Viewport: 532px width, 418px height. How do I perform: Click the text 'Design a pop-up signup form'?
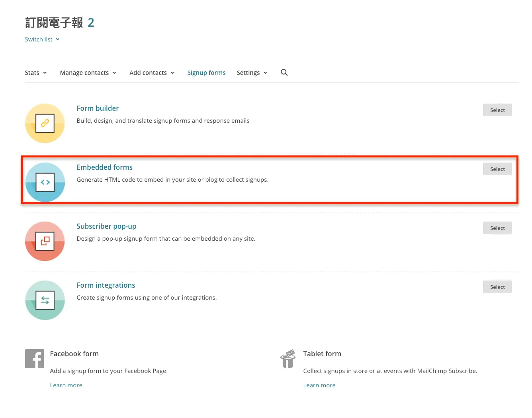tap(117, 239)
